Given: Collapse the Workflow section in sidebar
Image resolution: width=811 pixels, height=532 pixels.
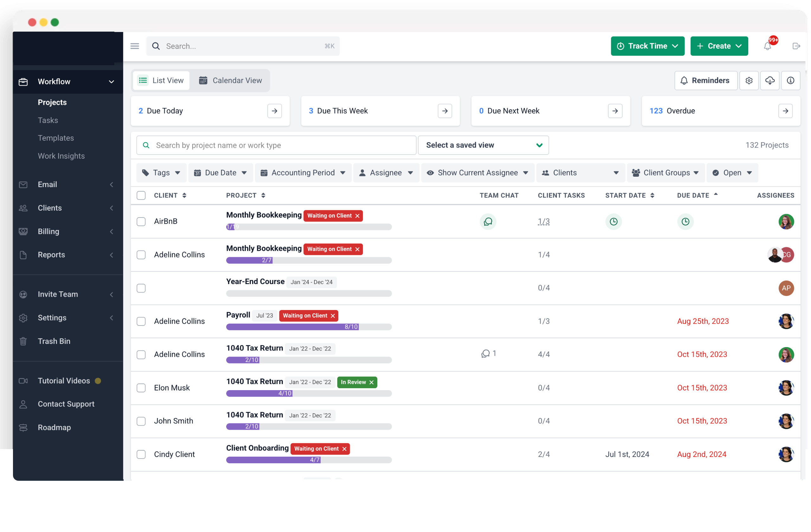Looking at the screenshot, I should [x=112, y=81].
